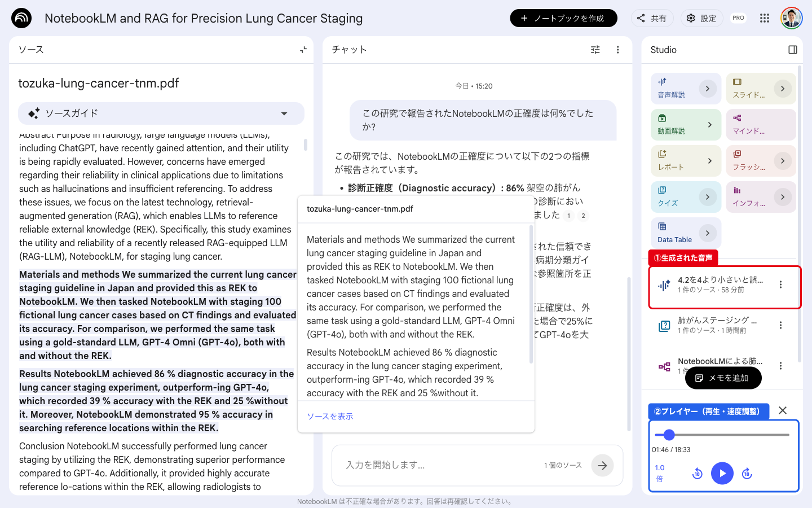Open generated audio 4.2を4より小さいと誤
This screenshot has height=508, width=812.
pyautogui.click(x=720, y=284)
